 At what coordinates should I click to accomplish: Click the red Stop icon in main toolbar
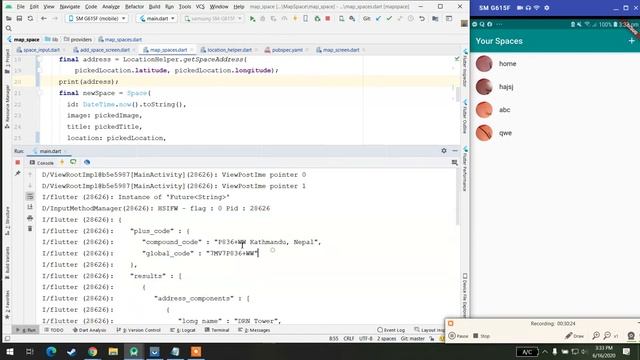pos(328,18)
